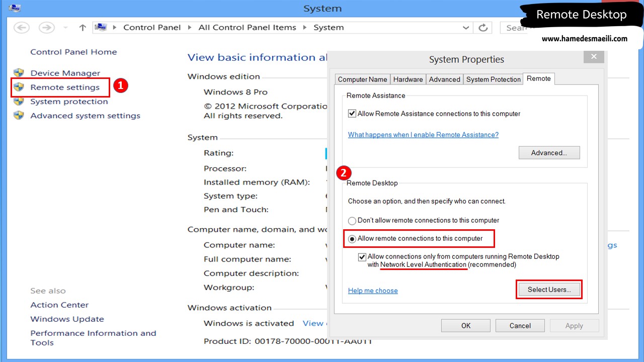Click Control Panel in the address breadcrumb
Image resolution: width=644 pixels, height=362 pixels.
coord(152,28)
